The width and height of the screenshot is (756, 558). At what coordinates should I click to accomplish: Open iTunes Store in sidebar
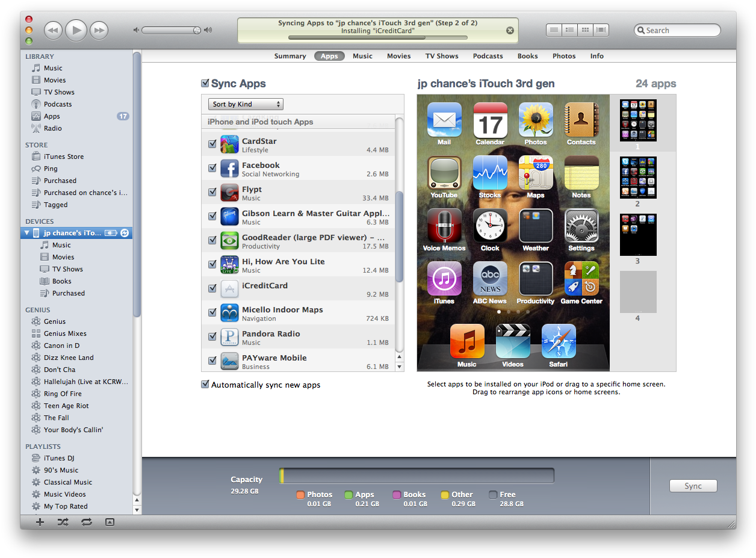pos(64,157)
